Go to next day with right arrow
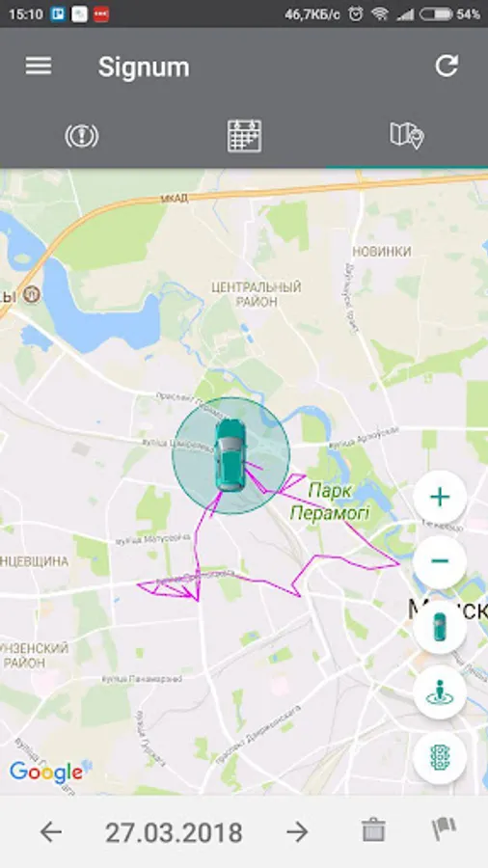 tap(297, 831)
